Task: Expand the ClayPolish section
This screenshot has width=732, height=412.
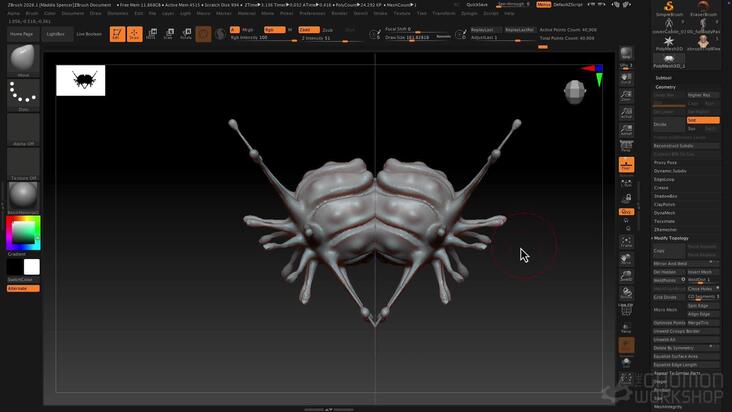Action: 664,204
